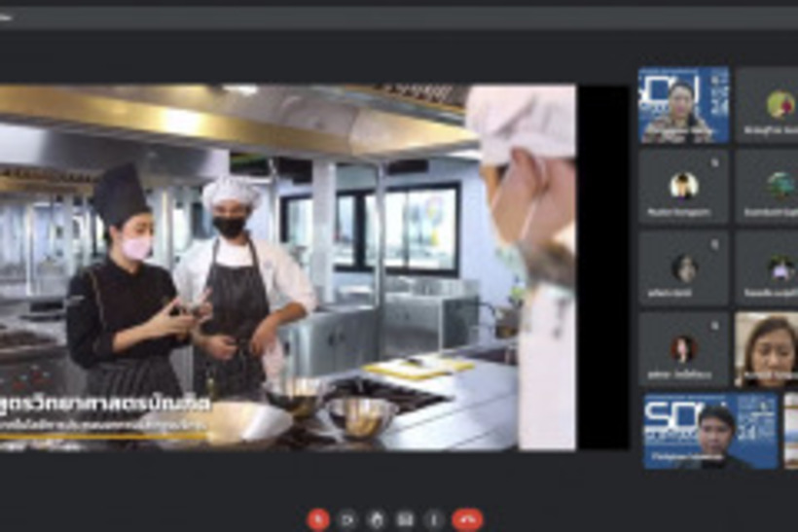Screen dimensions: 798x532
Task: Select participant tile with globe avatar
Action: point(767,187)
